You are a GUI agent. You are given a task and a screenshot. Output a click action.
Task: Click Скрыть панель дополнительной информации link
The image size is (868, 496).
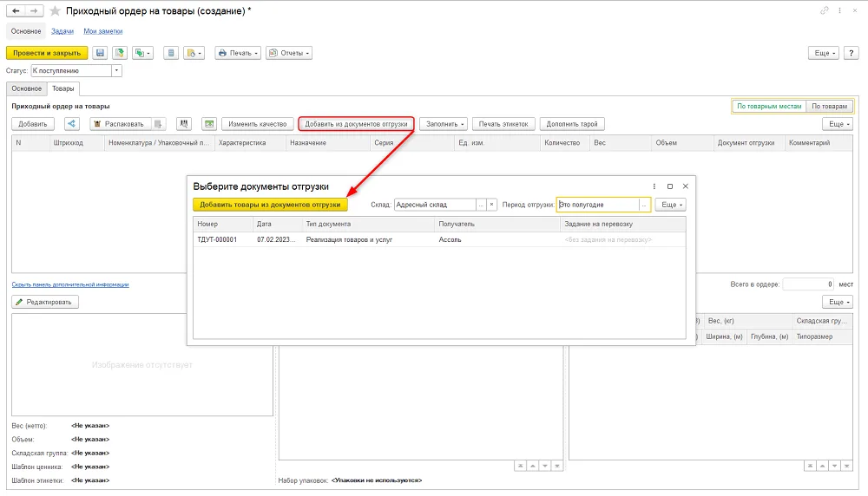coord(70,284)
